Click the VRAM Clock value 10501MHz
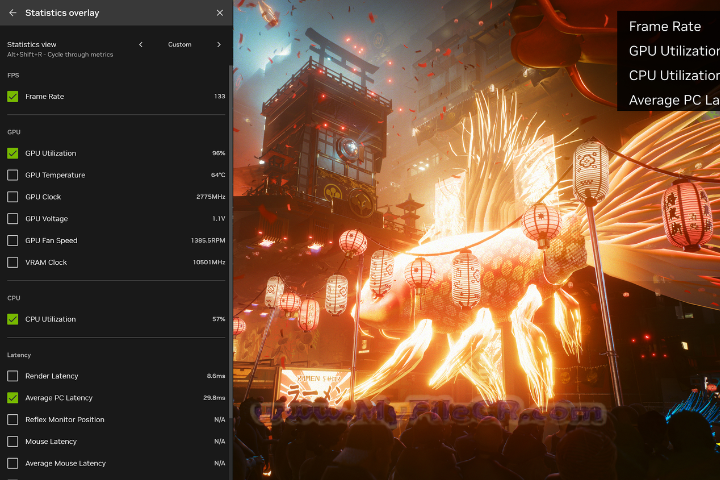 click(x=209, y=262)
